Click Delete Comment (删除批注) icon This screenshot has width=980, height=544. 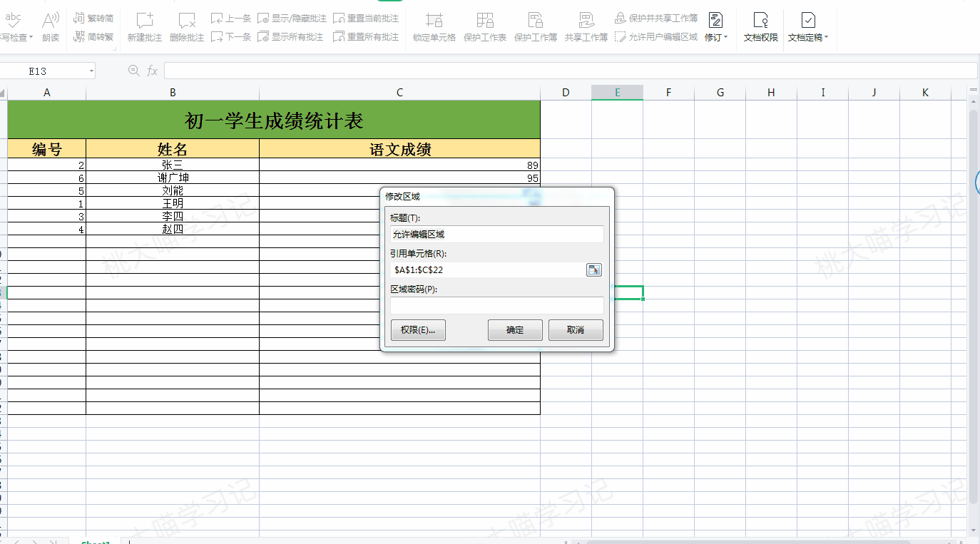[x=187, y=27]
